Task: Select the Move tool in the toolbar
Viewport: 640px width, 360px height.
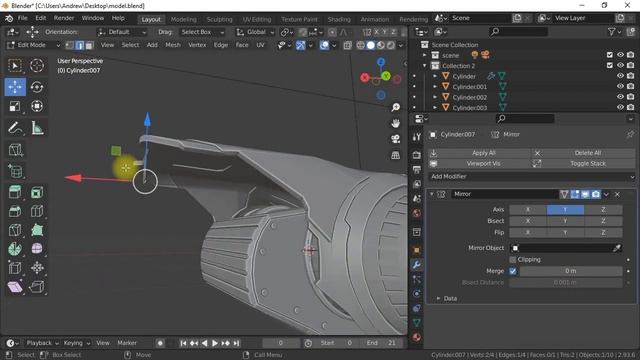Action: [15, 87]
